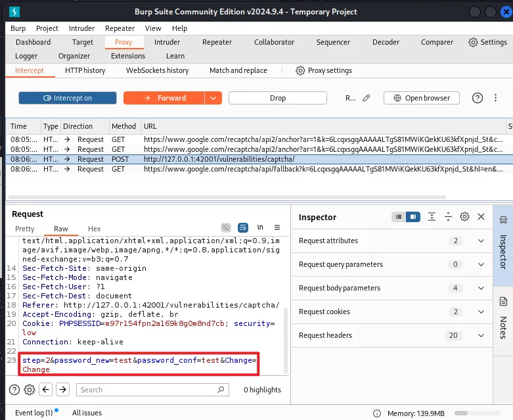Click the memory info icon

point(377,413)
